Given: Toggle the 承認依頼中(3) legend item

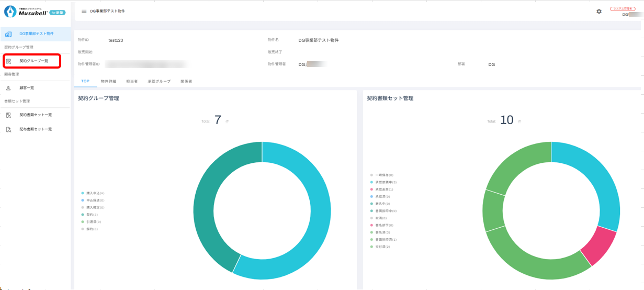Looking at the screenshot, I should click(385, 182).
